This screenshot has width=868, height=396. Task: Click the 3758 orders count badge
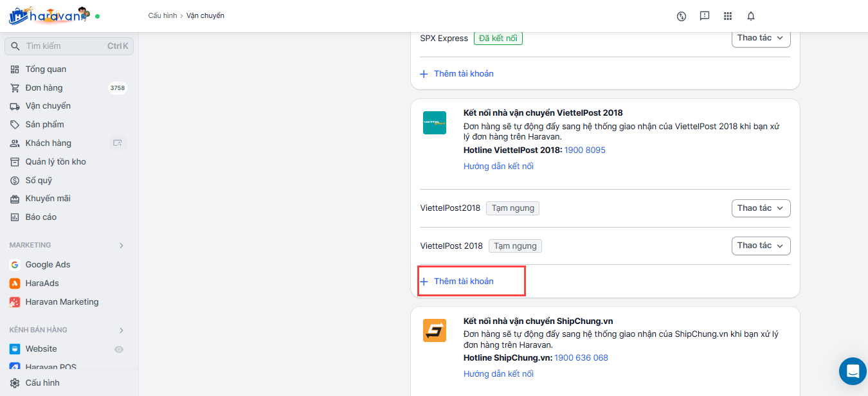click(x=118, y=88)
